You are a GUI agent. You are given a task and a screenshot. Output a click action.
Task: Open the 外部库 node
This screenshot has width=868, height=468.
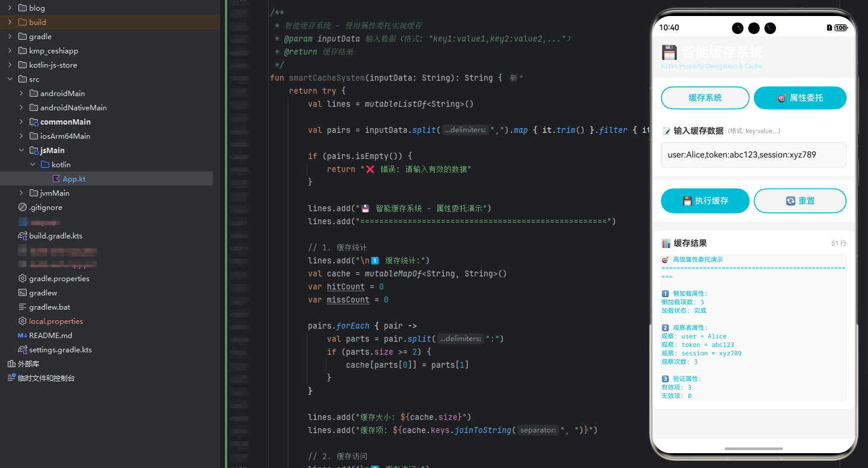[28, 364]
